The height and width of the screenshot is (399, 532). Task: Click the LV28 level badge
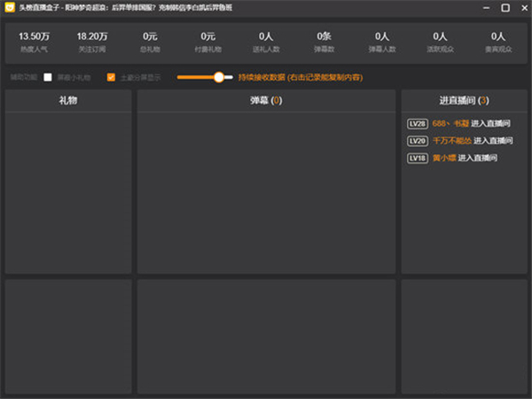417,123
